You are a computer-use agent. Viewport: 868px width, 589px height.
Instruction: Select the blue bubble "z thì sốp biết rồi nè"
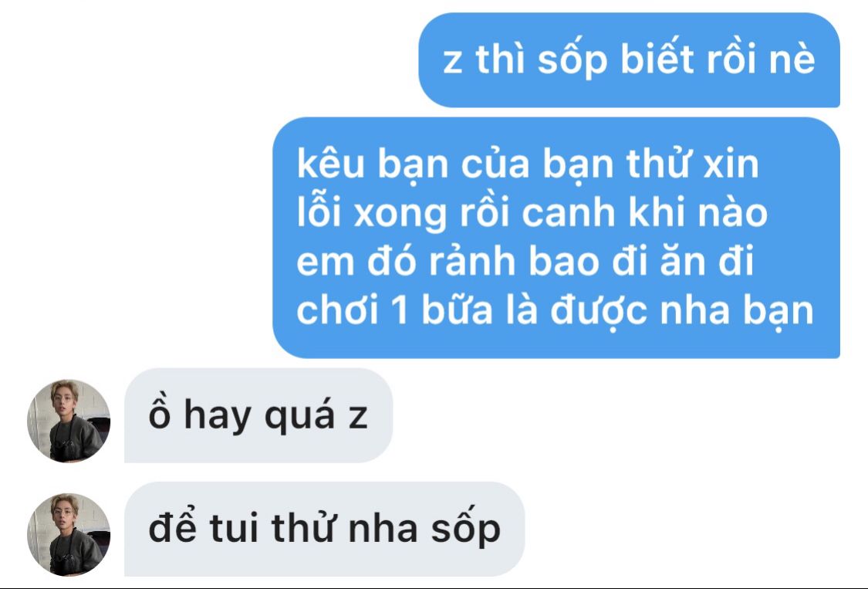629,60
